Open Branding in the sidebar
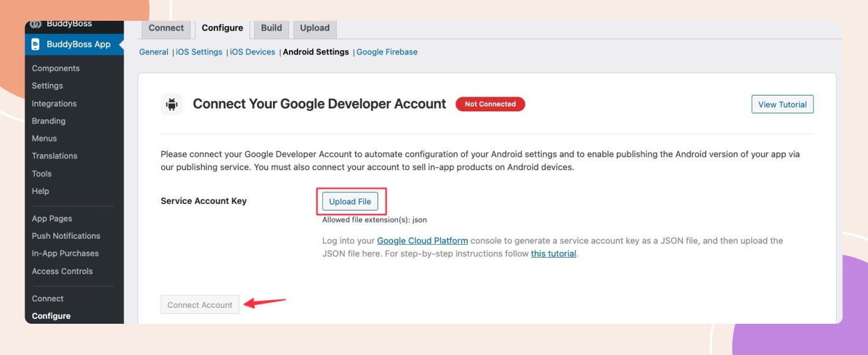This screenshot has width=868, height=355. point(48,121)
